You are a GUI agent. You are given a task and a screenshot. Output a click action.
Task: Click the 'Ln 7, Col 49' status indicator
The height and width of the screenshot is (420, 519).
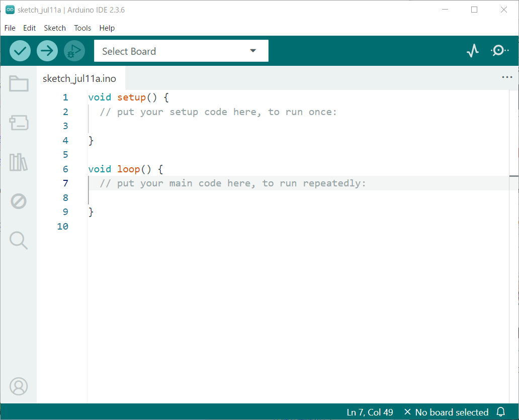(370, 412)
